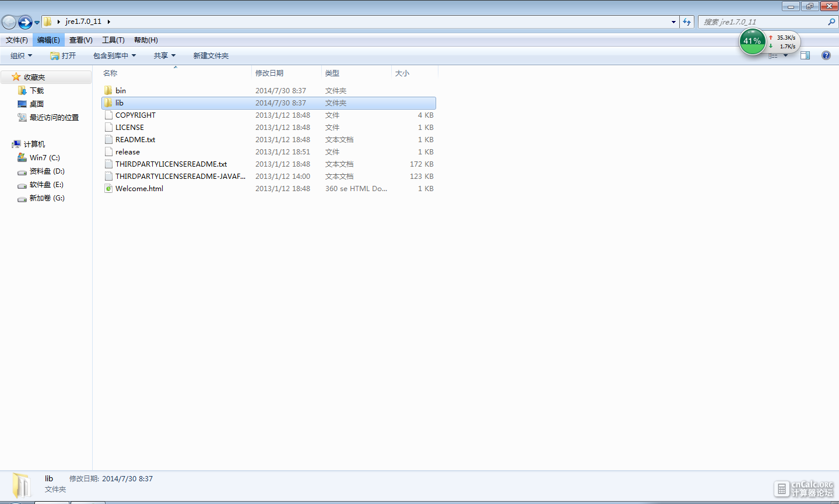Sort by the 类型 column header

click(356, 73)
